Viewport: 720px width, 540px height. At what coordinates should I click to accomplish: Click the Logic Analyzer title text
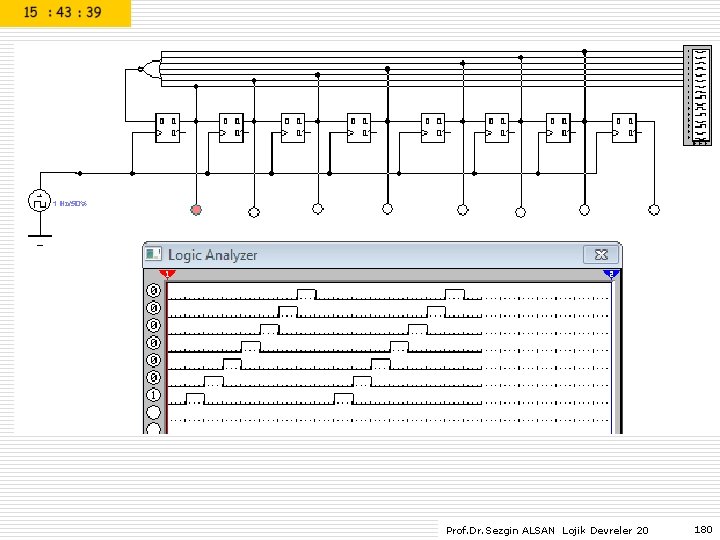[213, 255]
